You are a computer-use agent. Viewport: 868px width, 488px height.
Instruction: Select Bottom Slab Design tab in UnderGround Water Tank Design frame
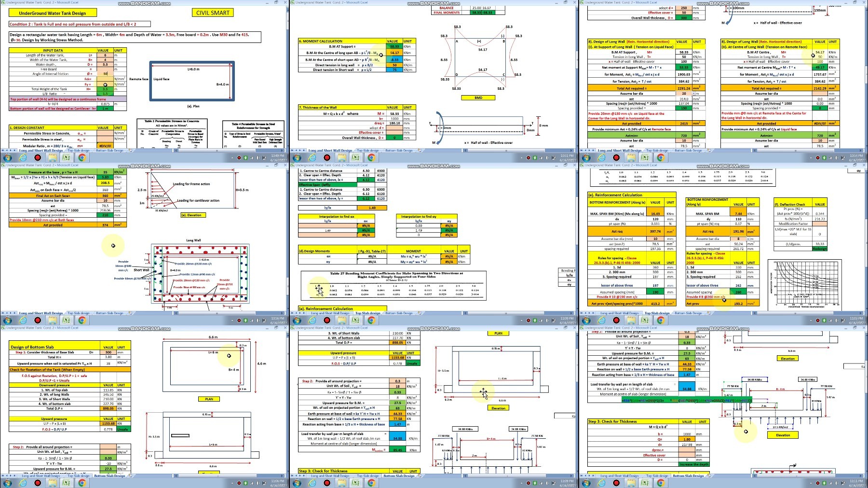pyautogui.click(x=109, y=150)
